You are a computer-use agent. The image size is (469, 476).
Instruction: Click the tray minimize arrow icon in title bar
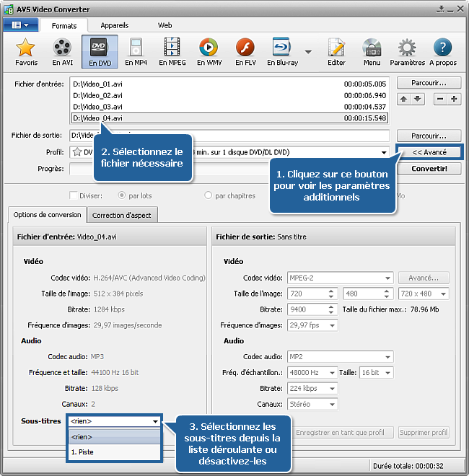(440, 9)
